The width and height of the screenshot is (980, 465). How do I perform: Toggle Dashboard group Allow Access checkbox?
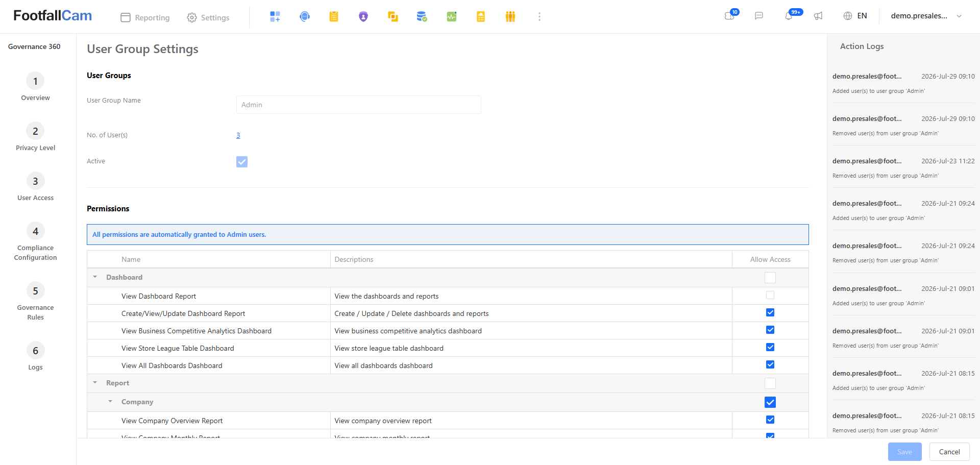point(770,278)
